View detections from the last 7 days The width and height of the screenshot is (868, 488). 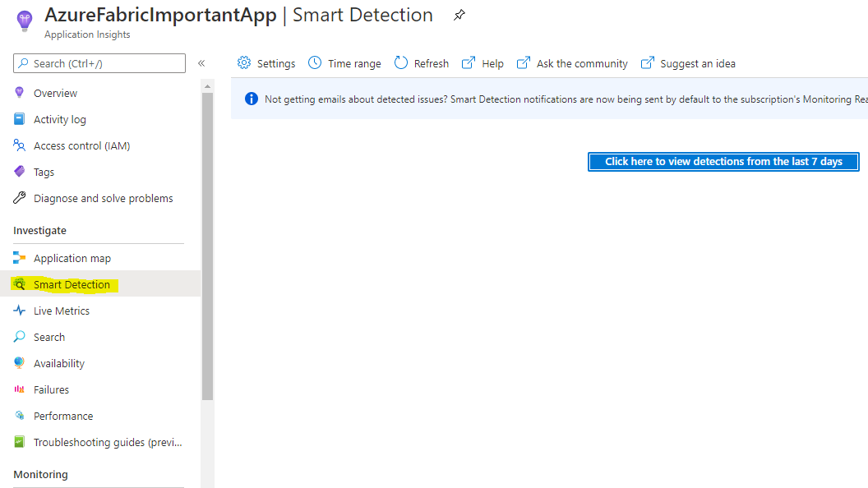[723, 161]
